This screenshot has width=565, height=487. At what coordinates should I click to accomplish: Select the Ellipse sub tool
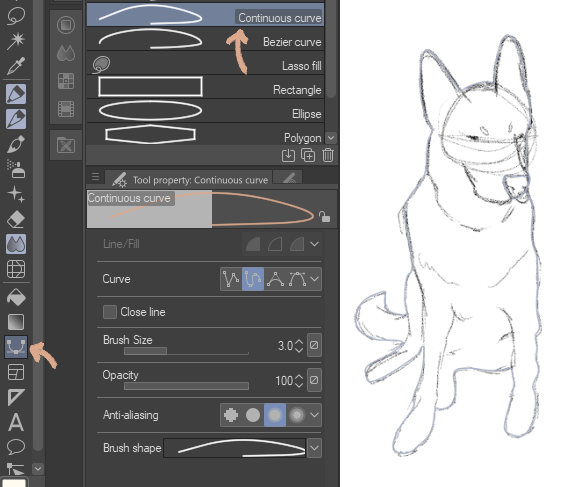(x=205, y=111)
